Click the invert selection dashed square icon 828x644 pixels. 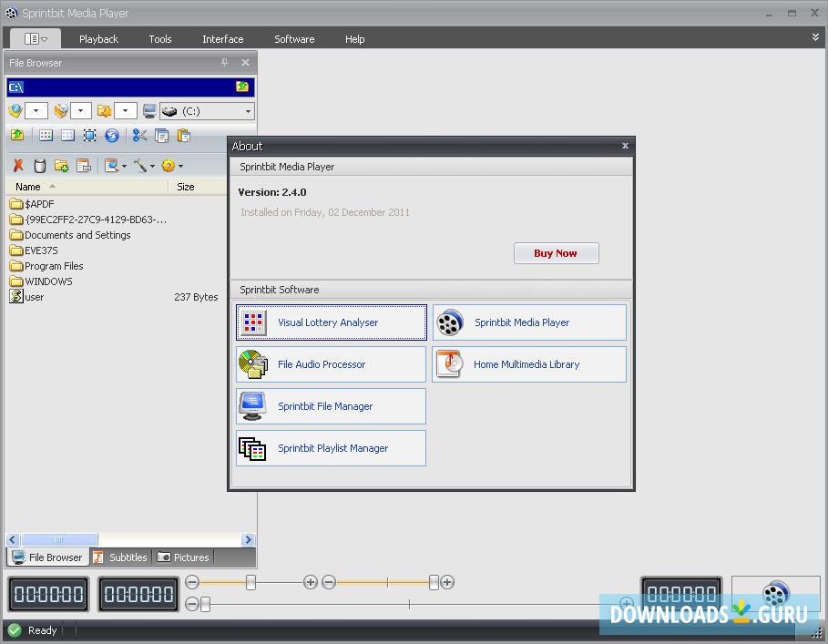[90, 136]
